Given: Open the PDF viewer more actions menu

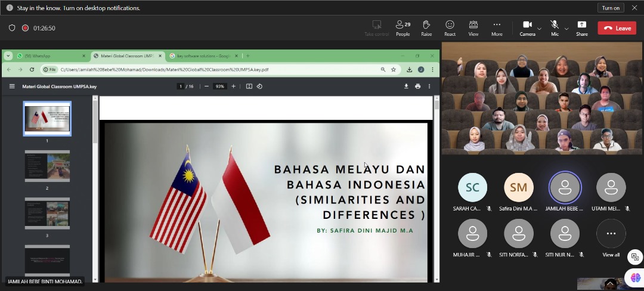Looking at the screenshot, I should coord(429,86).
